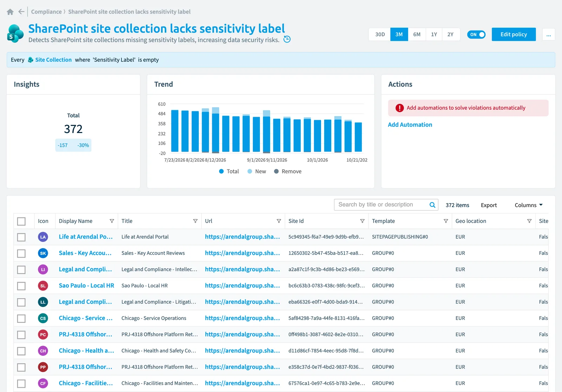Select the Life at Arendal Portal row checkbox
The image size is (562, 392).
(x=21, y=237)
